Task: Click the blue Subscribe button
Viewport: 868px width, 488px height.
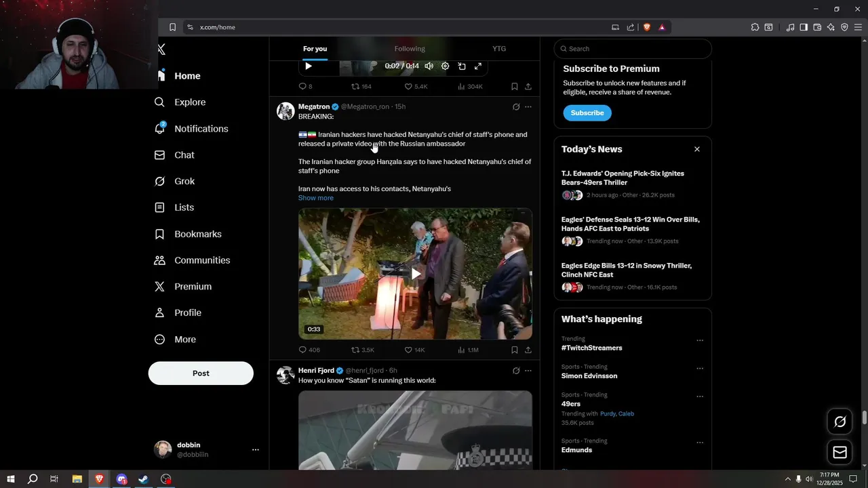Action: 587,113
